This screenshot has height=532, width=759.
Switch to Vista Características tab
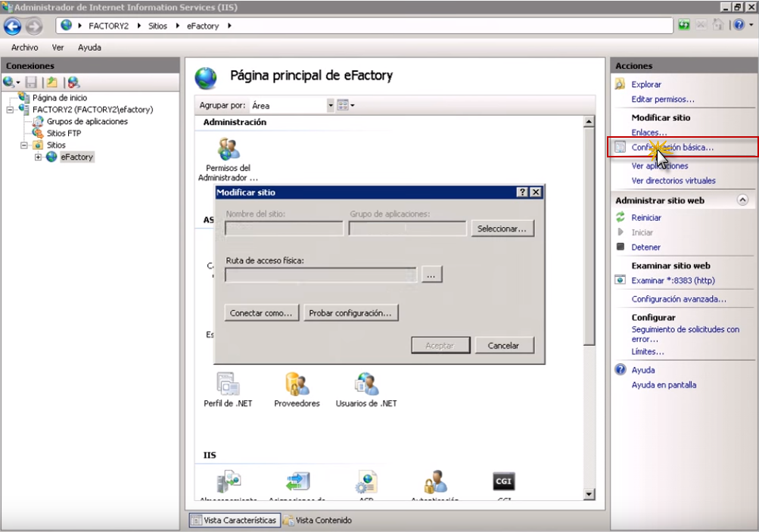click(x=235, y=521)
